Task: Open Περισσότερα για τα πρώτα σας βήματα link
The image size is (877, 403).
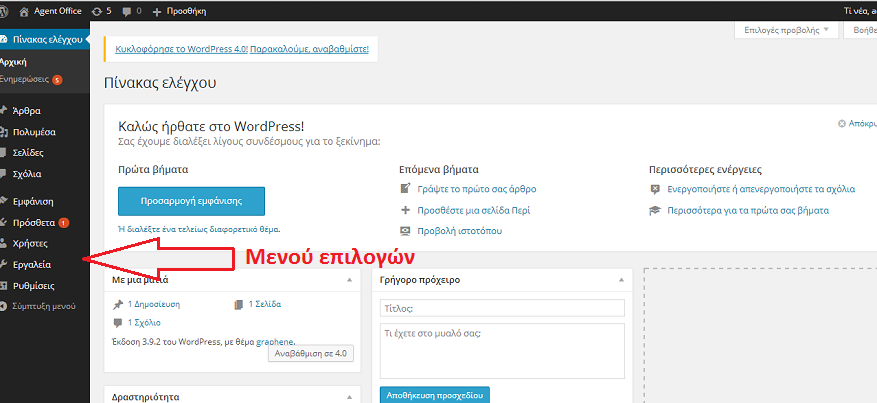Action: (748, 211)
